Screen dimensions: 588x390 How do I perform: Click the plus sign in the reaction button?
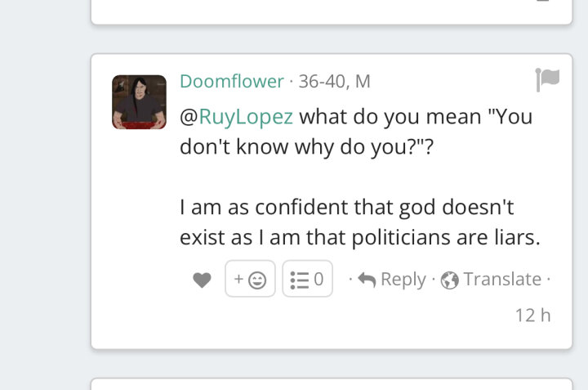point(238,279)
